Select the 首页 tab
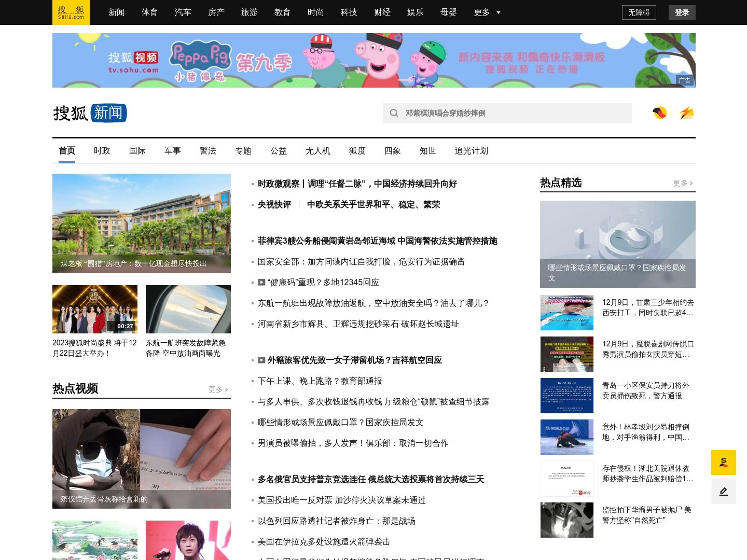This screenshot has height=560, width=747. (67, 151)
